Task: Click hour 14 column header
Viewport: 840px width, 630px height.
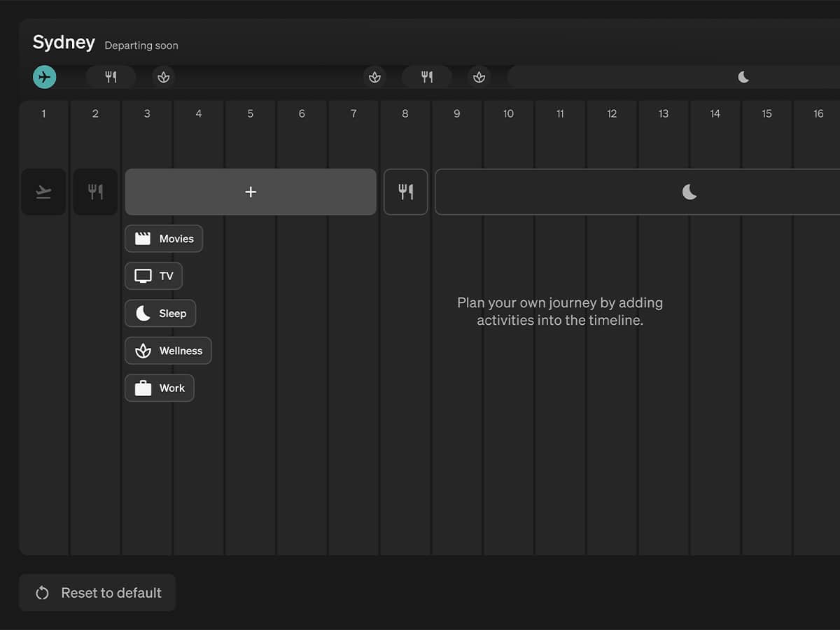Action: [x=715, y=113]
